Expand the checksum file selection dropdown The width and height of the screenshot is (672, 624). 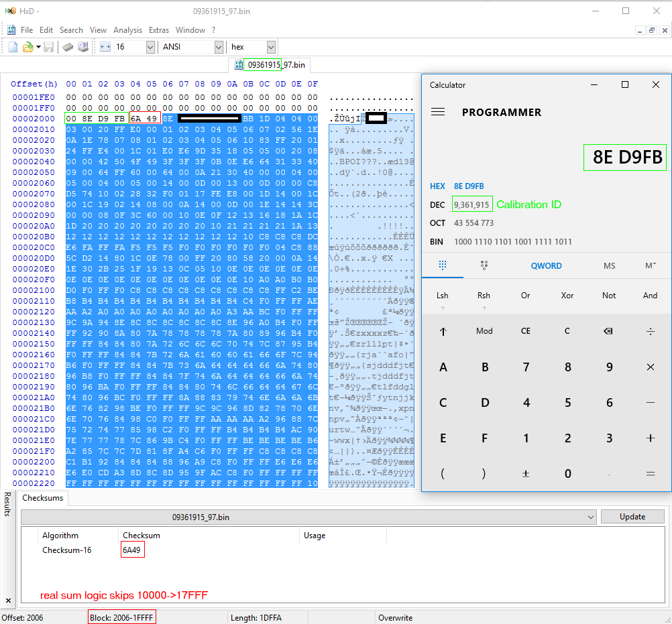click(x=591, y=517)
